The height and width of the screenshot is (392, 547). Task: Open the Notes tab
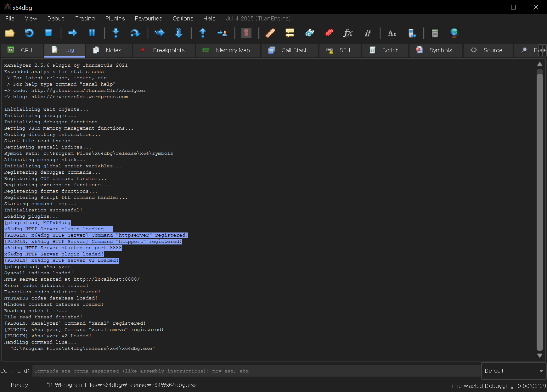pos(109,50)
